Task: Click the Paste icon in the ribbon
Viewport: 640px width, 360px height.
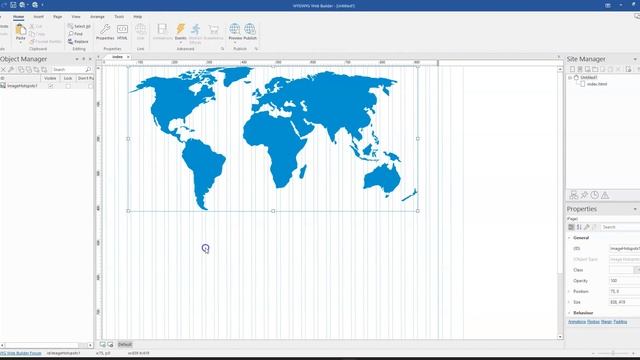Action: coord(20,29)
